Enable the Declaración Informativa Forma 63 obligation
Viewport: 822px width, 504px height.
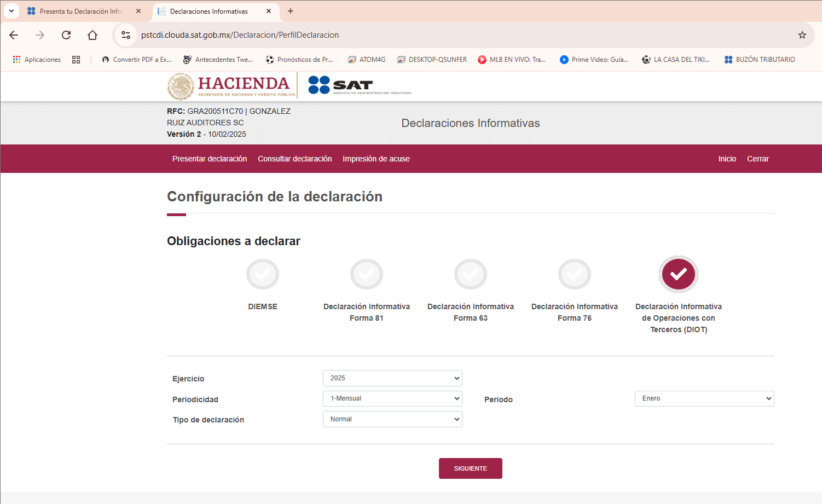pyautogui.click(x=470, y=274)
